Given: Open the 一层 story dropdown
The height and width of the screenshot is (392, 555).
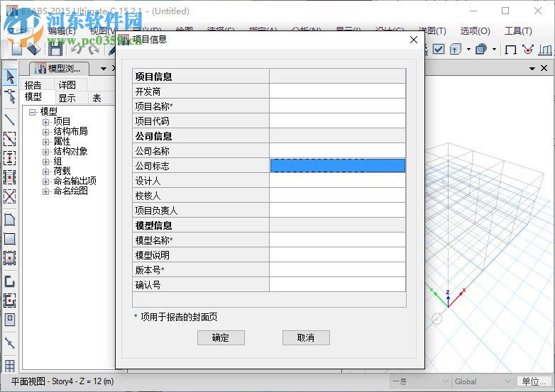Looking at the screenshot, I should click(x=420, y=381).
